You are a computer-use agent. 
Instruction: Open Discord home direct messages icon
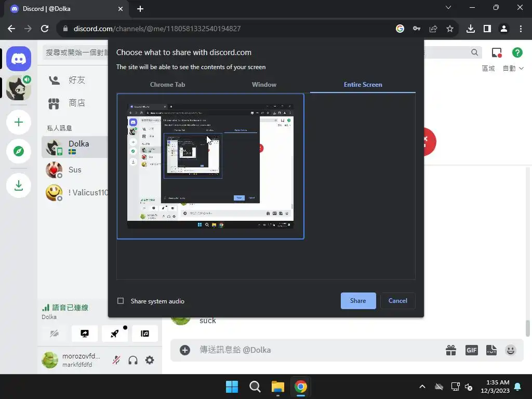click(19, 59)
